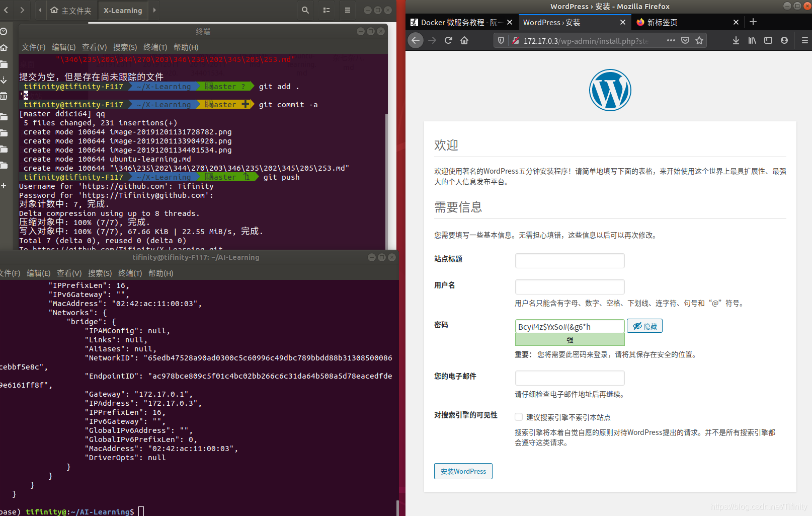The width and height of the screenshot is (812, 516).
Task: Close the Docker tutorial tab
Action: pos(510,22)
